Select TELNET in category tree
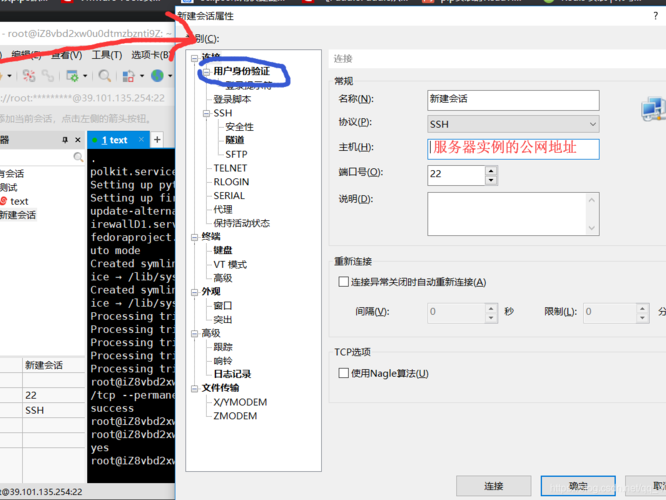The width and height of the screenshot is (666, 500). [230, 168]
